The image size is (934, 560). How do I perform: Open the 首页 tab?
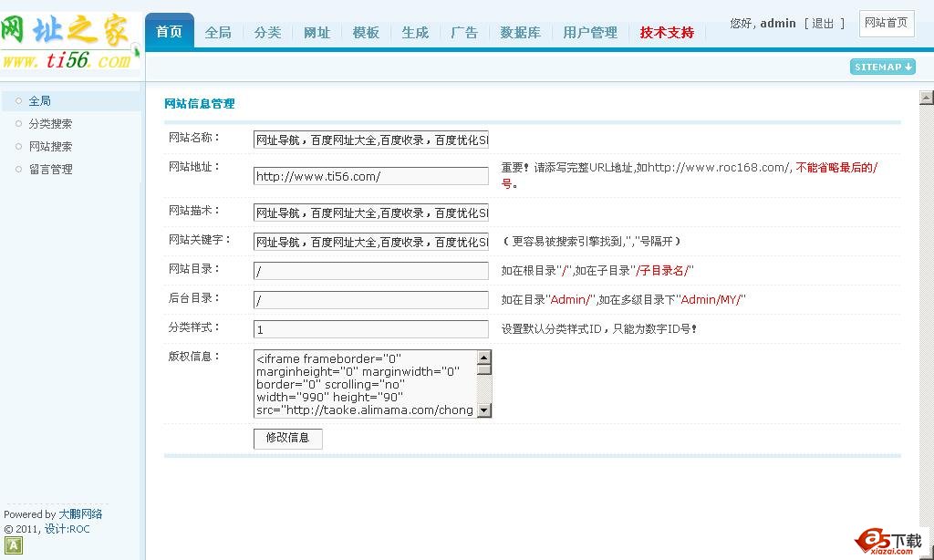click(x=169, y=31)
